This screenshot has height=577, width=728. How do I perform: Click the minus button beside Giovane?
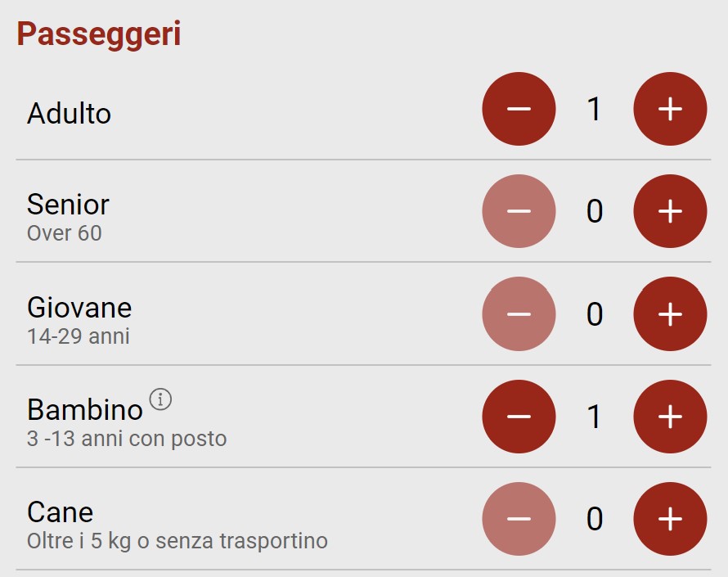click(x=519, y=313)
